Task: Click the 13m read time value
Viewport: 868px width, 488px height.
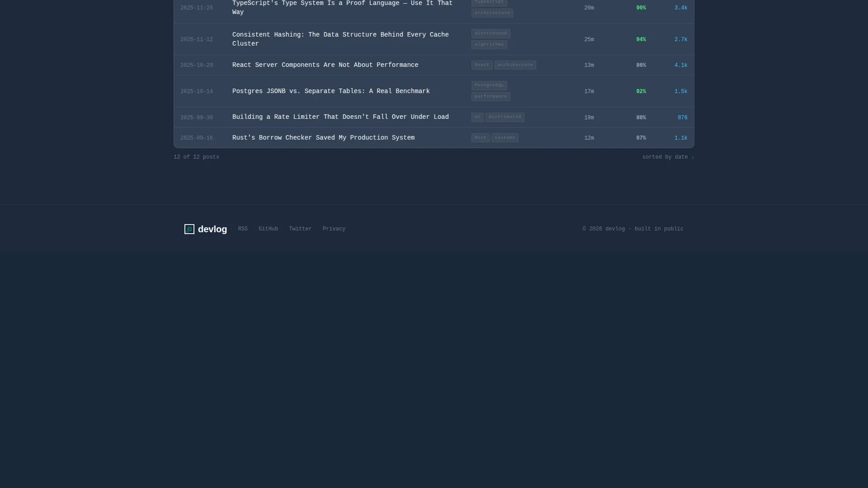Action: 589,66
